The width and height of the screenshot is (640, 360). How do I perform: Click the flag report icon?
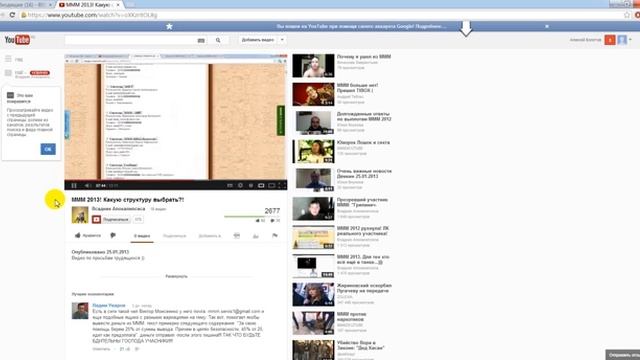275,236
